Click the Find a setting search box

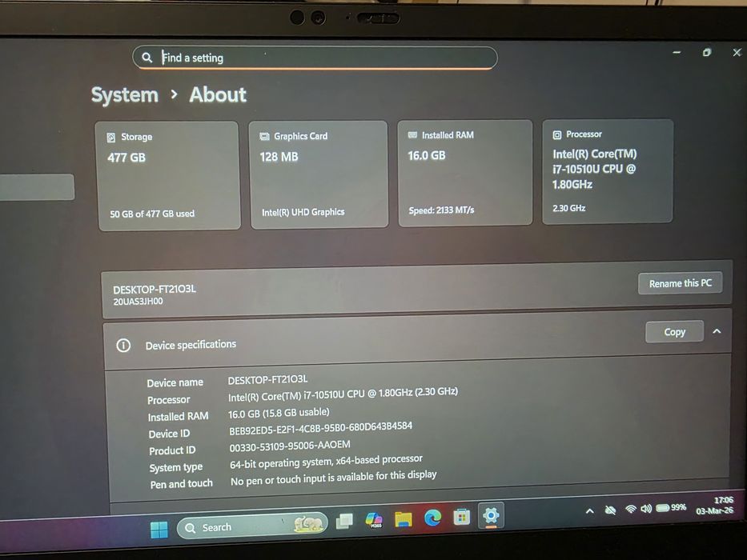point(315,58)
